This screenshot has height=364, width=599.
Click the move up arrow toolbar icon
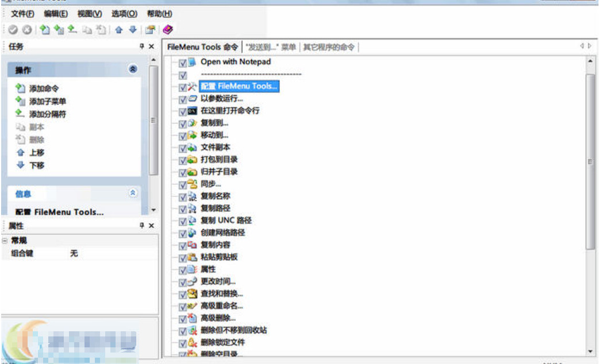(x=119, y=29)
